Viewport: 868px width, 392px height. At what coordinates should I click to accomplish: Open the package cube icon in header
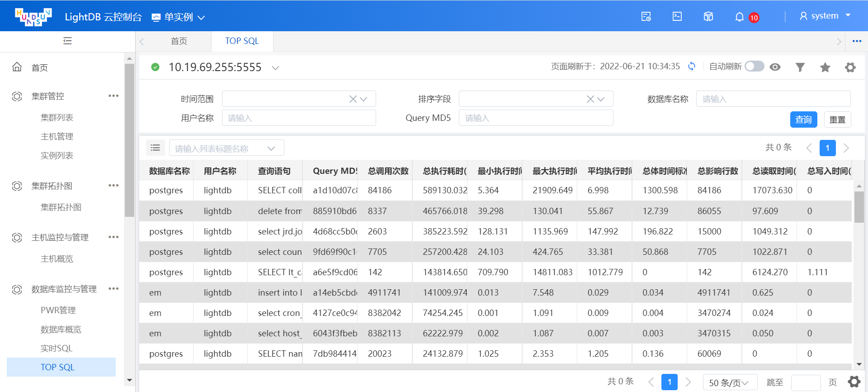[708, 17]
